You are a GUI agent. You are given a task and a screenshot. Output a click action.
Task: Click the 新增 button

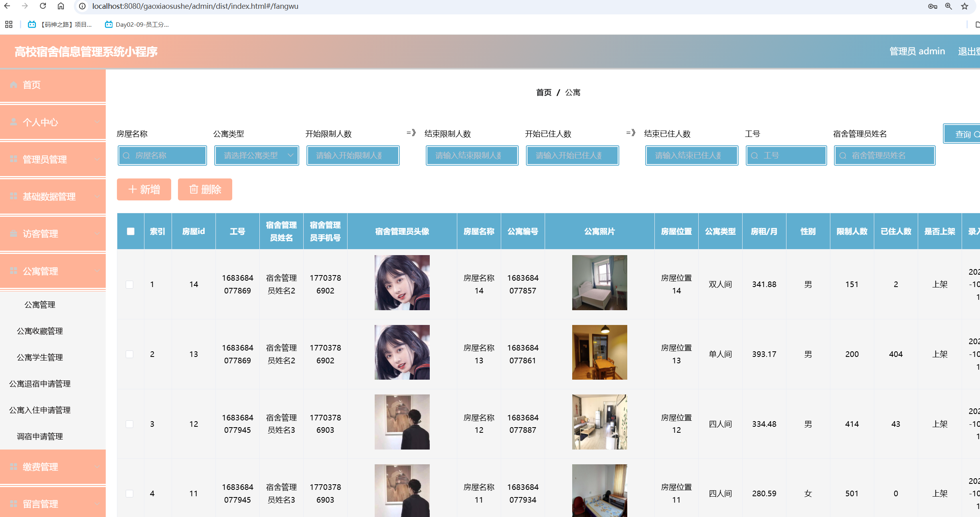pyautogui.click(x=144, y=189)
